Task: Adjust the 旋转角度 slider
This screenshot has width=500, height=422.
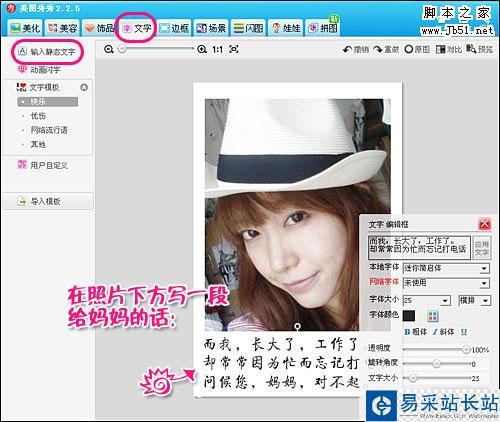Action: (x=436, y=364)
